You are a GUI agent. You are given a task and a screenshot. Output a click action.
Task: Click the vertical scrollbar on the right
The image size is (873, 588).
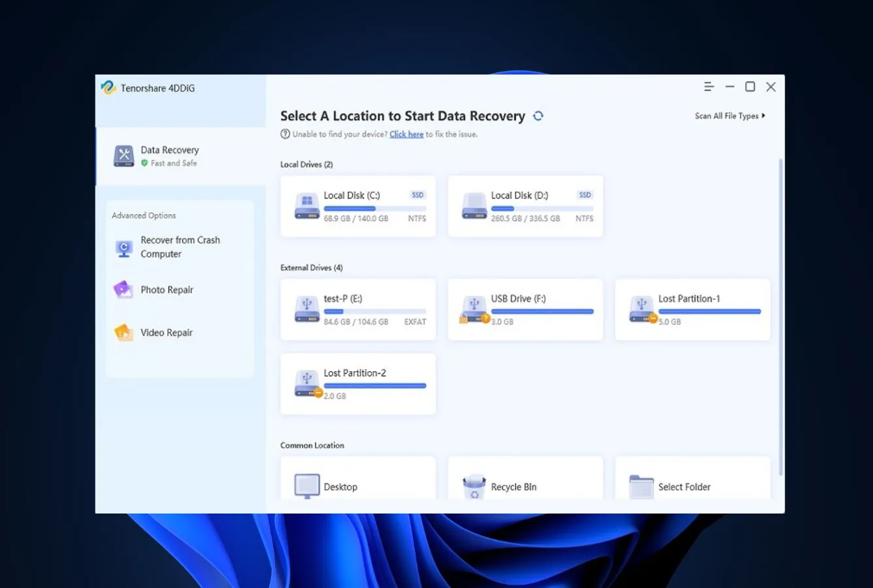[x=780, y=317]
